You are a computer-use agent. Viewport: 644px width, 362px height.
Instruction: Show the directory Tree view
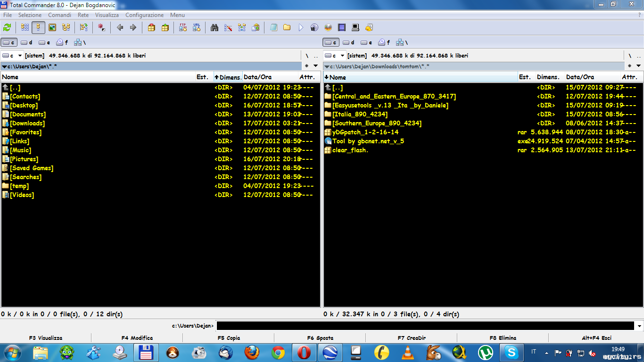coord(66,28)
